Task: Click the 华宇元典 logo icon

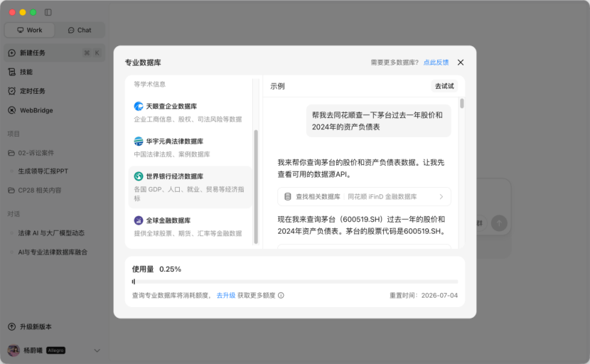Action: pyautogui.click(x=139, y=141)
